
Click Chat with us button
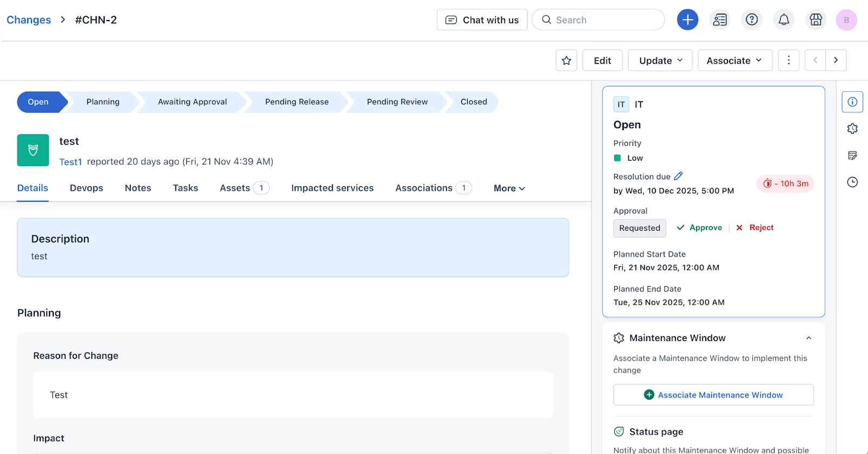[482, 20]
